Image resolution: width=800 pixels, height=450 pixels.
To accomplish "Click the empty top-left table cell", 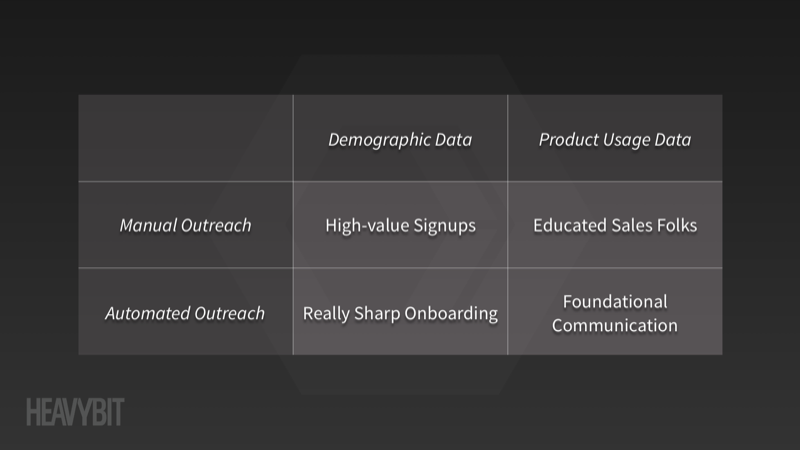I will click(186, 138).
